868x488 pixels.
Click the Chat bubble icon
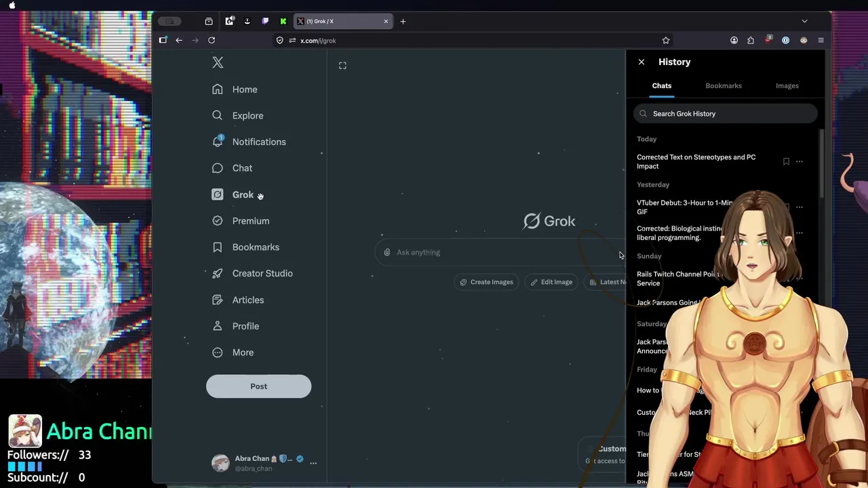click(217, 168)
